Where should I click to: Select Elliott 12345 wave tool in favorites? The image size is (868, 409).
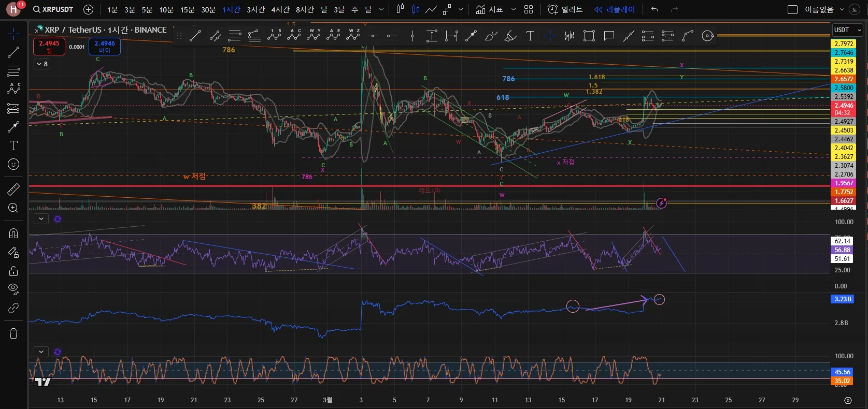274,35
